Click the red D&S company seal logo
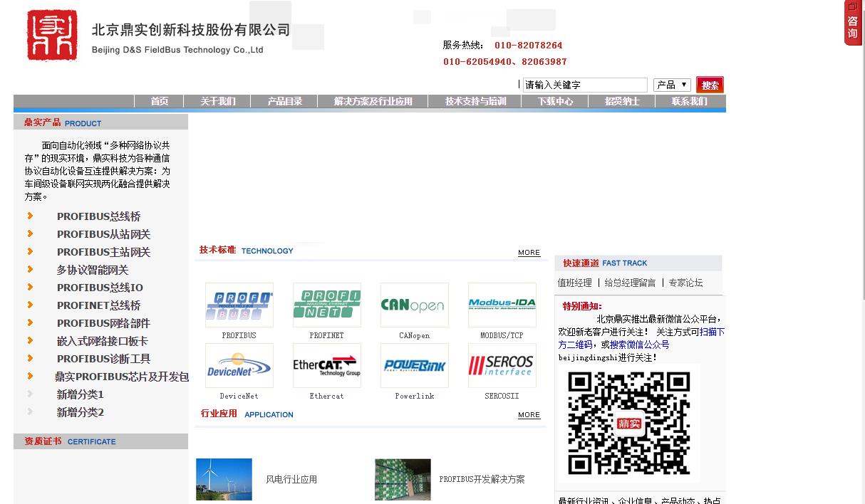The width and height of the screenshot is (865, 504). tap(52, 36)
